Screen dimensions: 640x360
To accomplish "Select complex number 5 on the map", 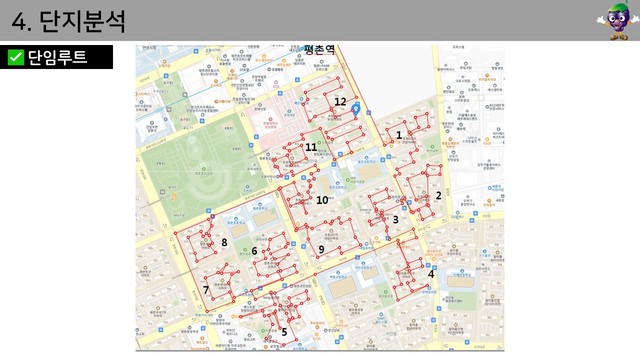I will tap(284, 332).
